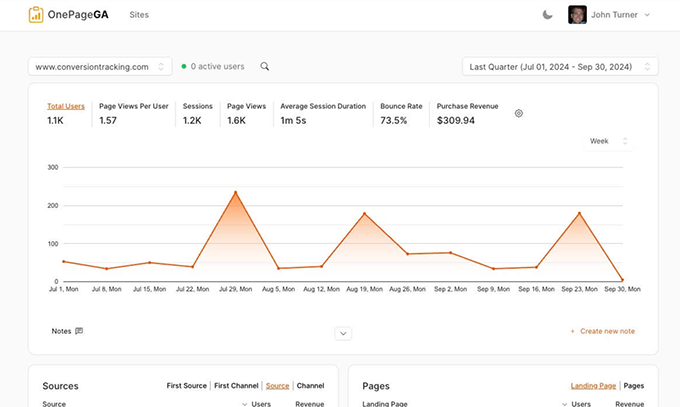Open chart settings gear icon
Viewport: 680px width, 407px height.
coord(519,113)
